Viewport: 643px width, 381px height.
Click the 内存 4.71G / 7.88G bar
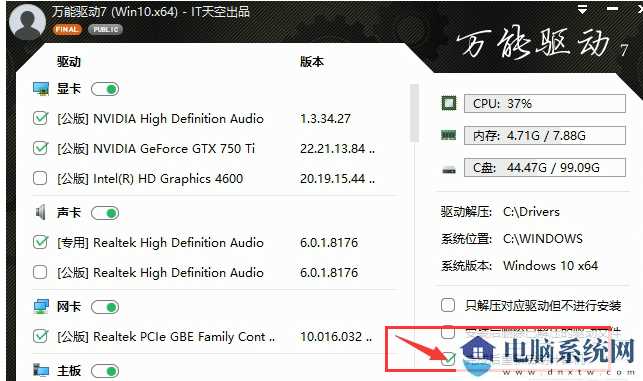545,135
